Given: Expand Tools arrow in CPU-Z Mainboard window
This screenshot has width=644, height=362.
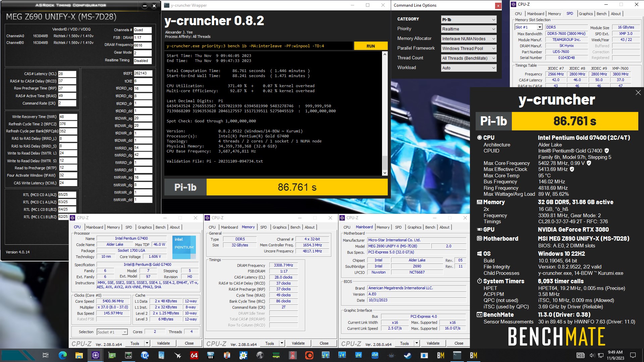Looking at the screenshot, I should click(x=417, y=343).
